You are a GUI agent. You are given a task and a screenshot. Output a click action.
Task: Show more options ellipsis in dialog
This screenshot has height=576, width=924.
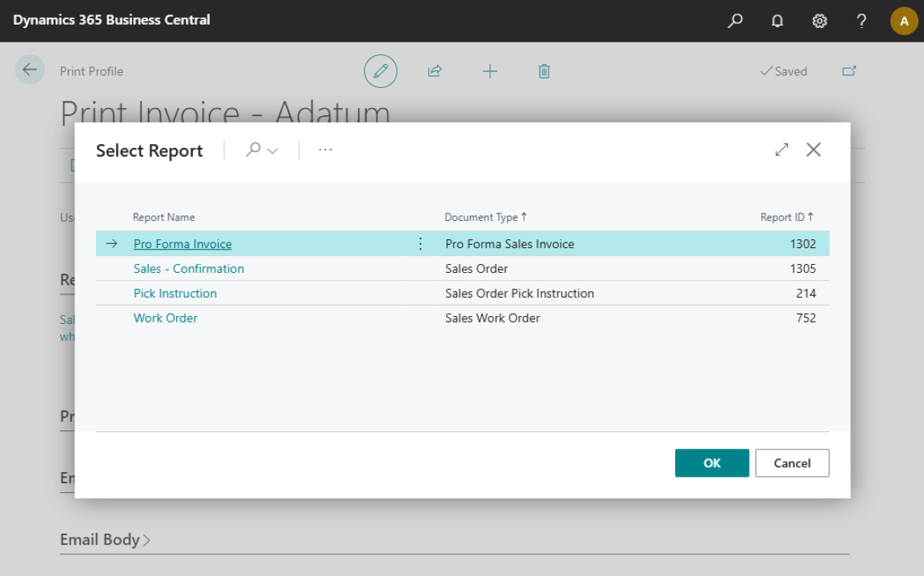[325, 150]
